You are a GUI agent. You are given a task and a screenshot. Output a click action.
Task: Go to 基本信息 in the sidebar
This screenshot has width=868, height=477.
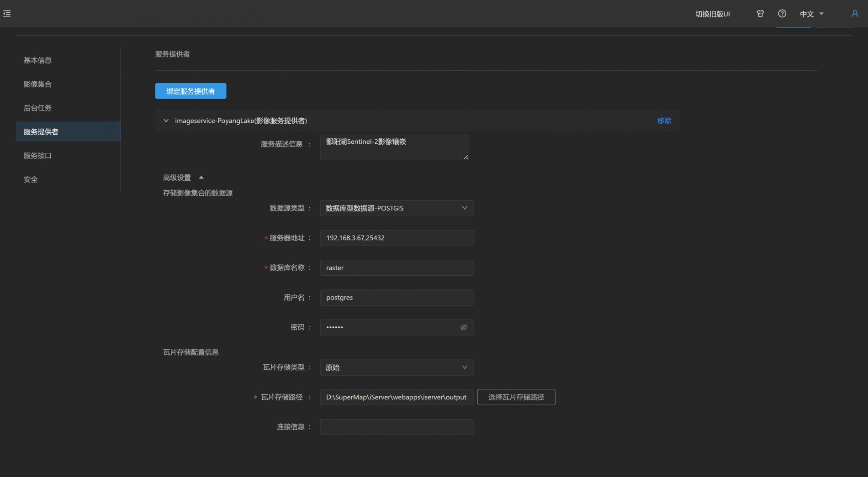[x=37, y=60]
